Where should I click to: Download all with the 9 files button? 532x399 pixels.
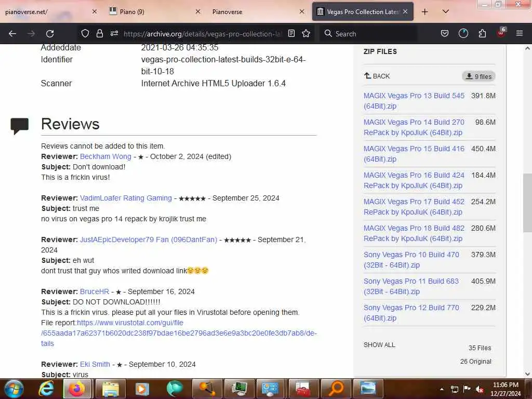pos(478,76)
